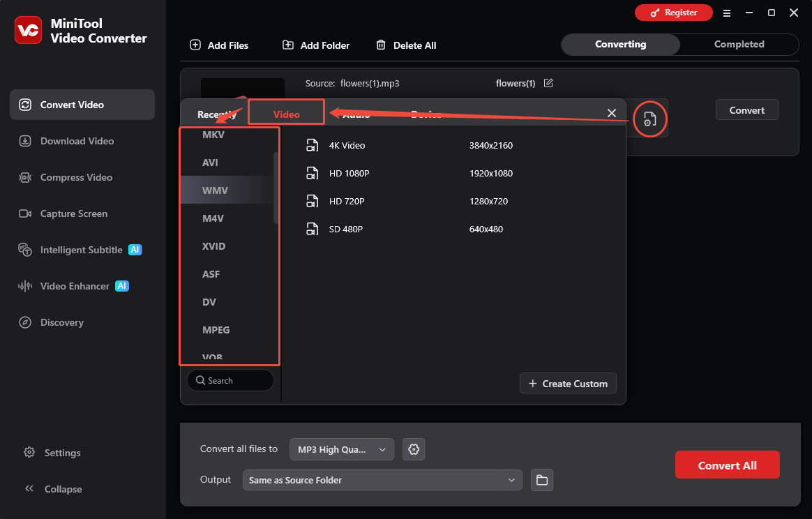
Task: Click the Download Video icon
Action: 25,141
